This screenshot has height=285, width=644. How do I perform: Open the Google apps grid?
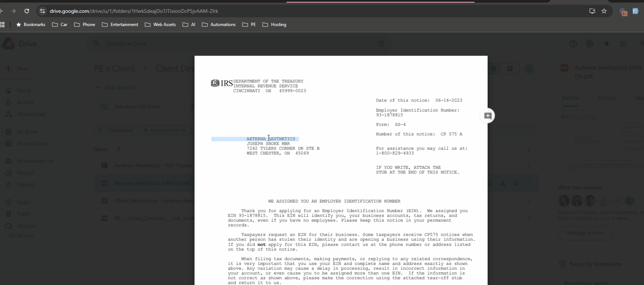pyautogui.click(x=623, y=44)
